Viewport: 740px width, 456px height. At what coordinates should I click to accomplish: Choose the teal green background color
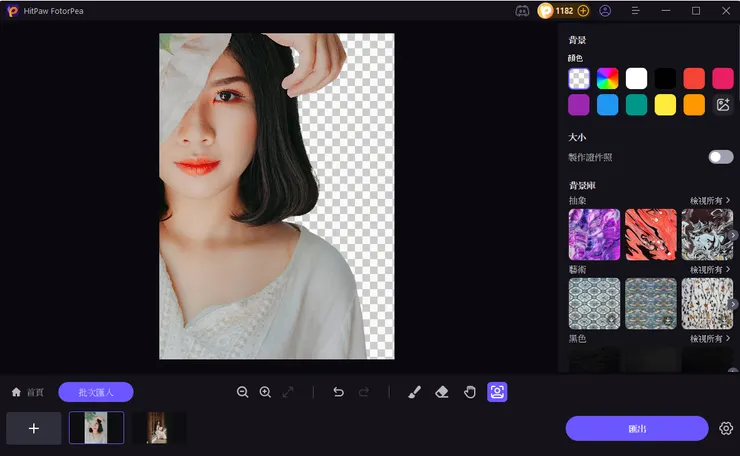[x=636, y=105]
